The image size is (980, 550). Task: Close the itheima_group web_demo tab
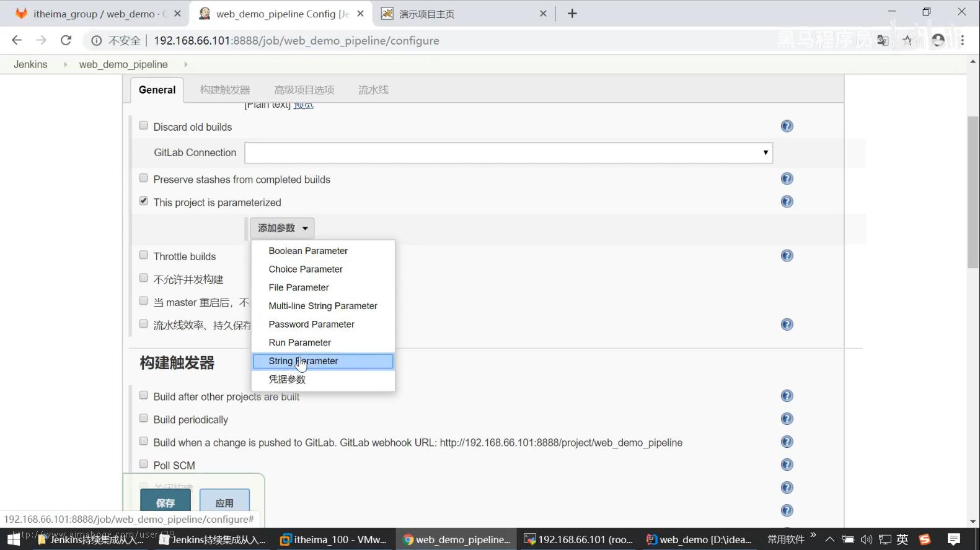pyautogui.click(x=178, y=14)
